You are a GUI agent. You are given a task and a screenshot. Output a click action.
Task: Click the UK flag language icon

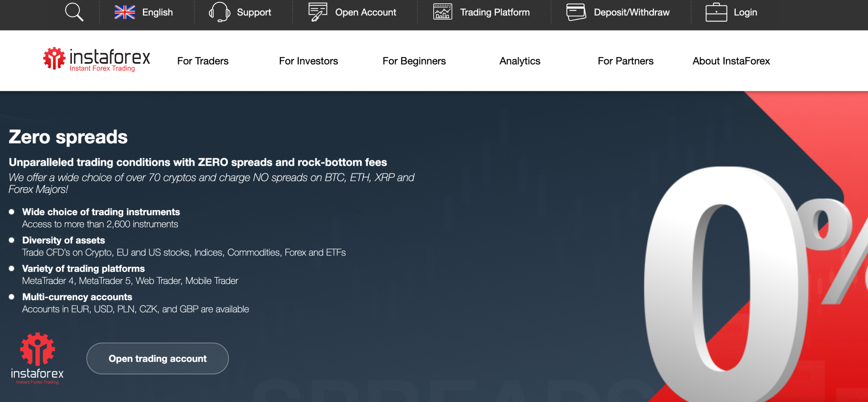pyautogui.click(x=124, y=12)
